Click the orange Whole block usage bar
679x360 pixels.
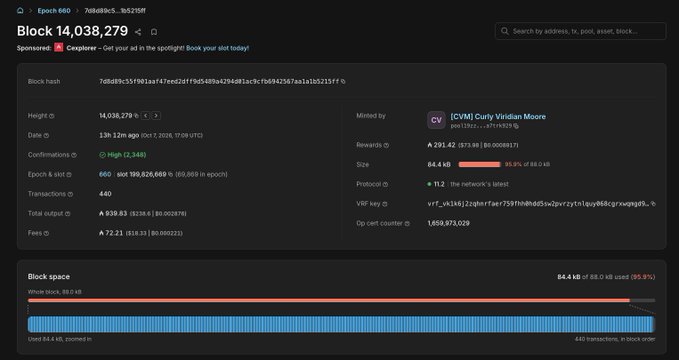pyautogui.click(x=341, y=300)
